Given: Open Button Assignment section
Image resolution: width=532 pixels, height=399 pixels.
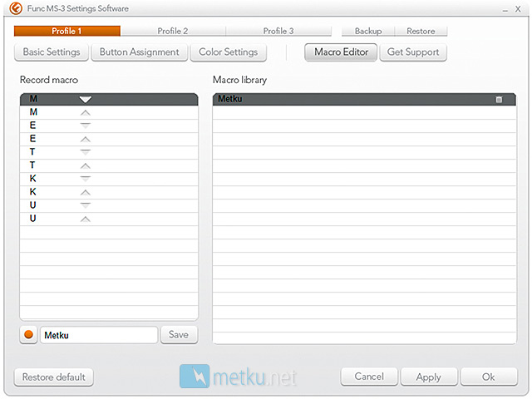Looking at the screenshot, I should tap(140, 52).
